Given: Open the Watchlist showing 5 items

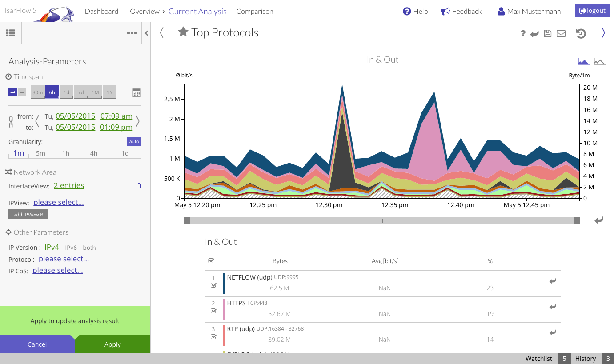Looking at the screenshot, I should click(x=538, y=358).
